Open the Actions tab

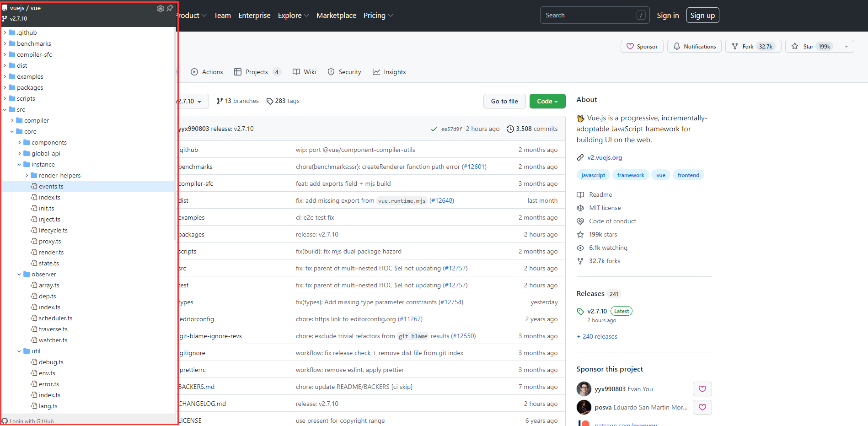(x=207, y=72)
